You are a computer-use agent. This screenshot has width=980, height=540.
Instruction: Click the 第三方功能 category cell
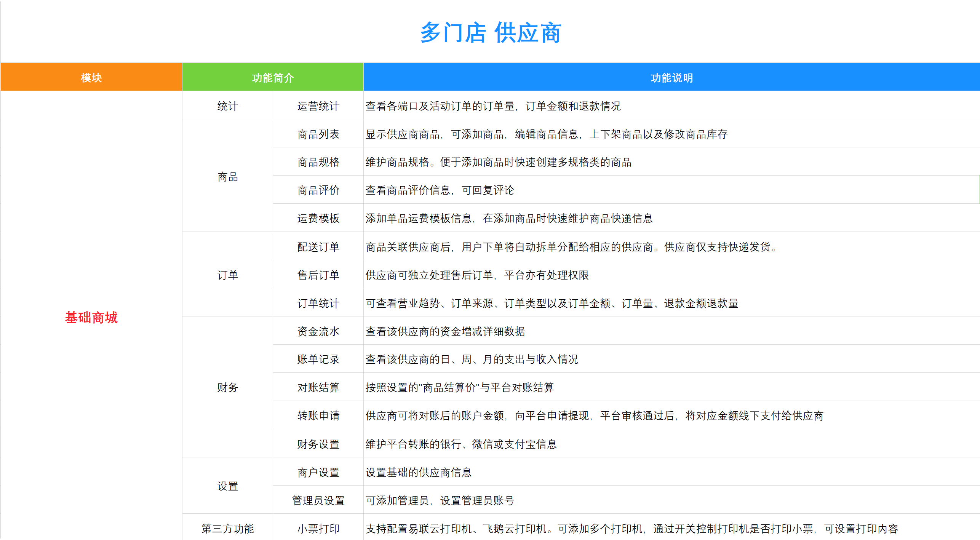227,528
